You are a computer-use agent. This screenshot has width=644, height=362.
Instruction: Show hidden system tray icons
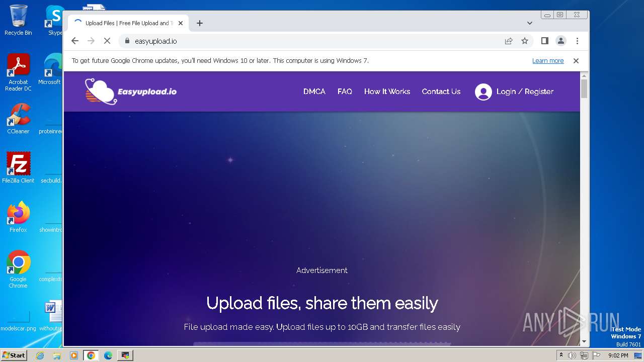coord(561,355)
